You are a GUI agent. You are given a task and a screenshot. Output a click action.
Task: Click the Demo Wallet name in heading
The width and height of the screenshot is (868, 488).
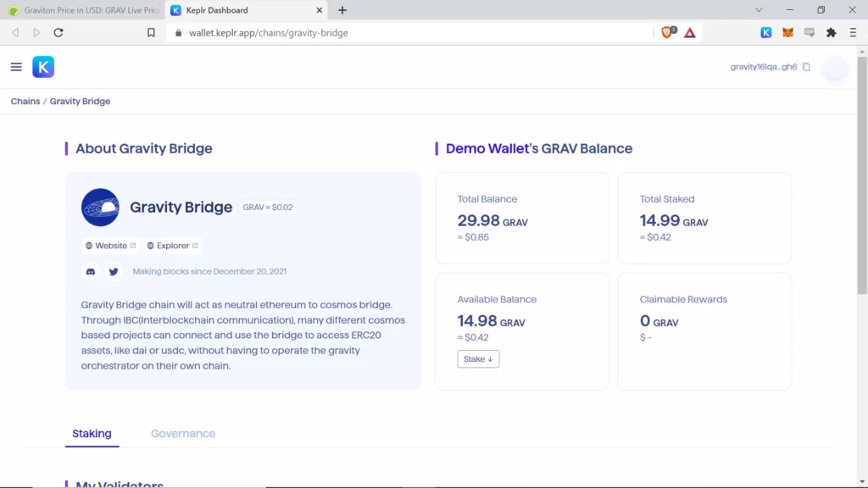[487, 148]
